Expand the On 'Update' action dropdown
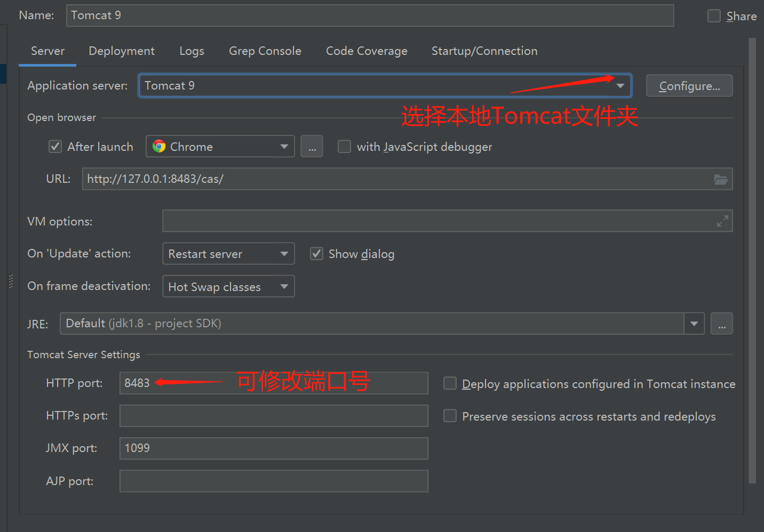764x532 pixels. pyautogui.click(x=284, y=254)
